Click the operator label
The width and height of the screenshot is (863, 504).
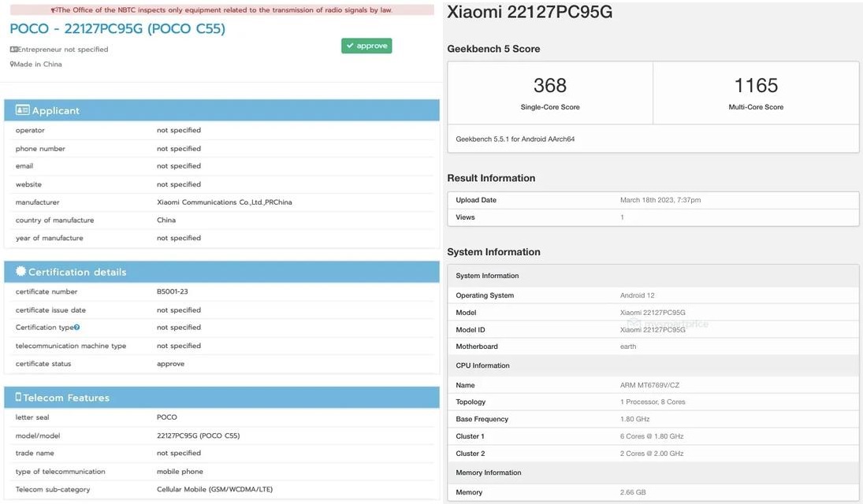(x=30, y=131)
